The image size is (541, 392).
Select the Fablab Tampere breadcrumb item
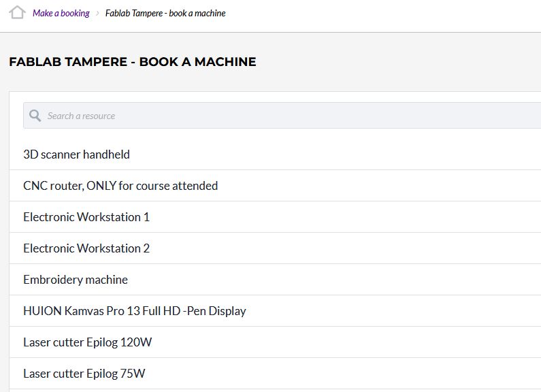[x=165, y=13]
